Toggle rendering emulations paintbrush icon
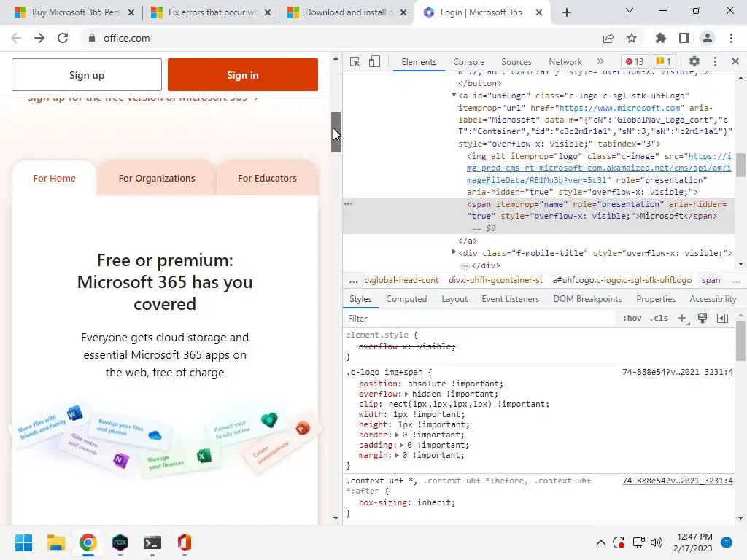Image resolution: width=747 pixels, height=560 pixels. click(x=703, y=319)
